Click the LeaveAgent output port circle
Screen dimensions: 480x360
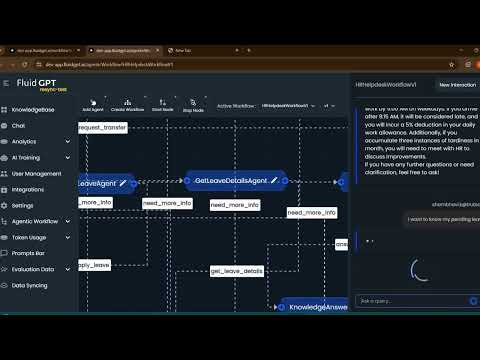[134, 183]
